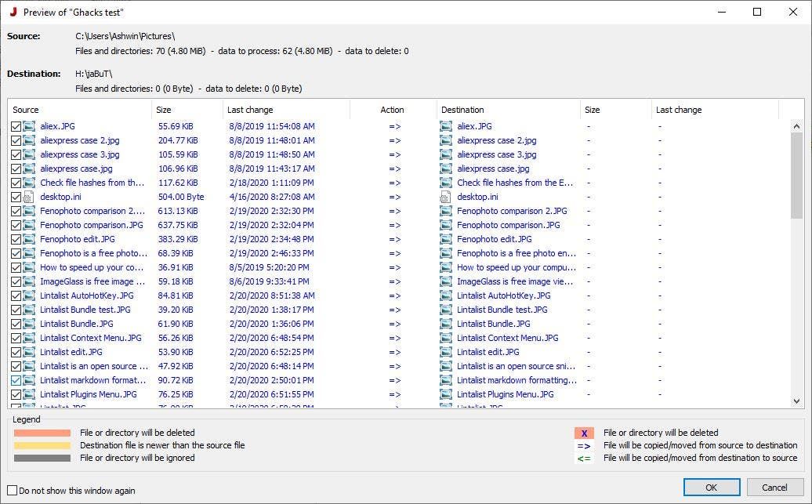This screenshot has width=812, height=504.
Task: Click source icon of ImageGlass is free image row
Action: tap(29, 281)
